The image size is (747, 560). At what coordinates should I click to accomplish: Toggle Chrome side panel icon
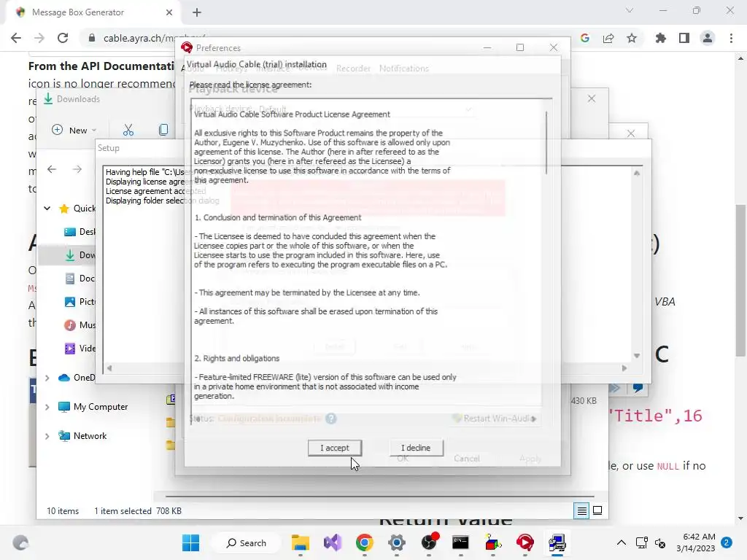pyautogui.click(x=684, y=38)
